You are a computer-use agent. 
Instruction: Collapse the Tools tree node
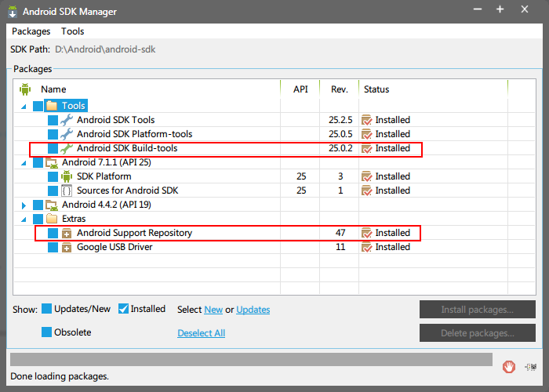point(24,107)
